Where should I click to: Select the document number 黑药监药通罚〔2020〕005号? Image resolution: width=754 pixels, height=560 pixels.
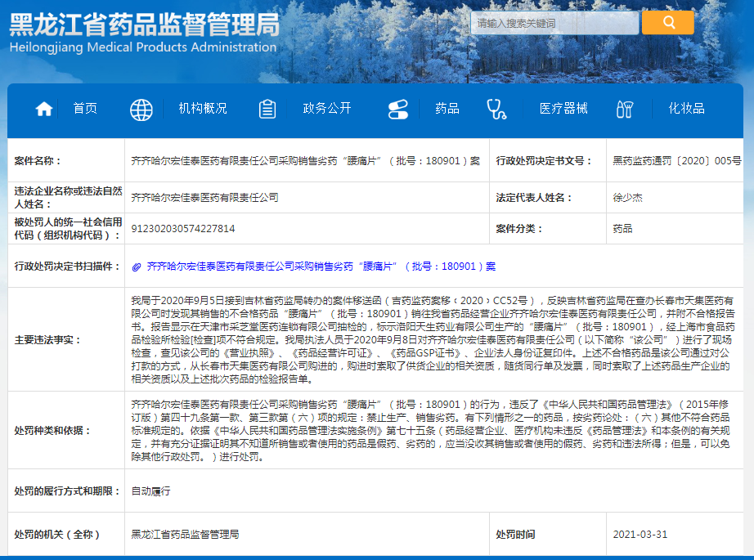tap(677, 160)
